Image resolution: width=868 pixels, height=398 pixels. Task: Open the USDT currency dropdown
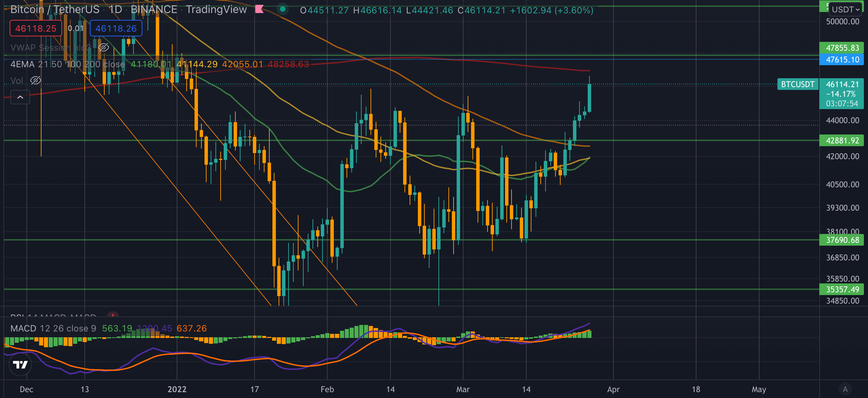(845, 9)
